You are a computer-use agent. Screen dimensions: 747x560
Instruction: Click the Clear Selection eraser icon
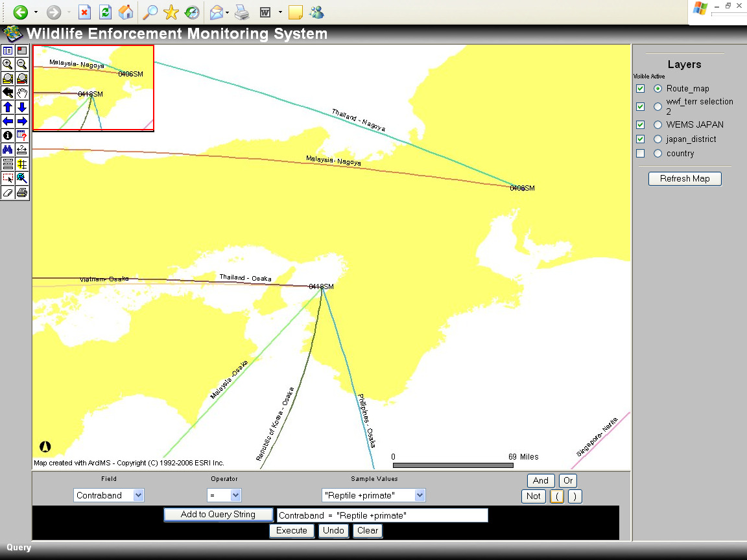(8, 192)
